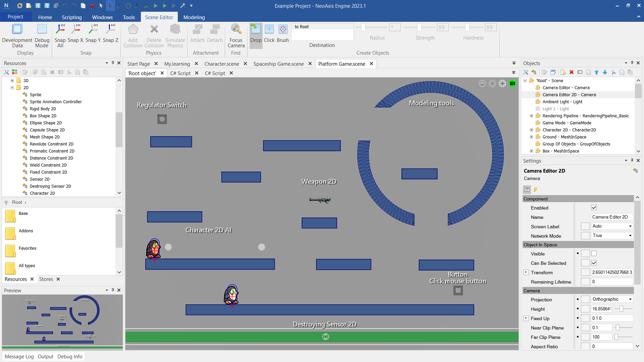Move object down with blue arrow
The width and height of the screenshot is (644, 362).
pos(605,72)
